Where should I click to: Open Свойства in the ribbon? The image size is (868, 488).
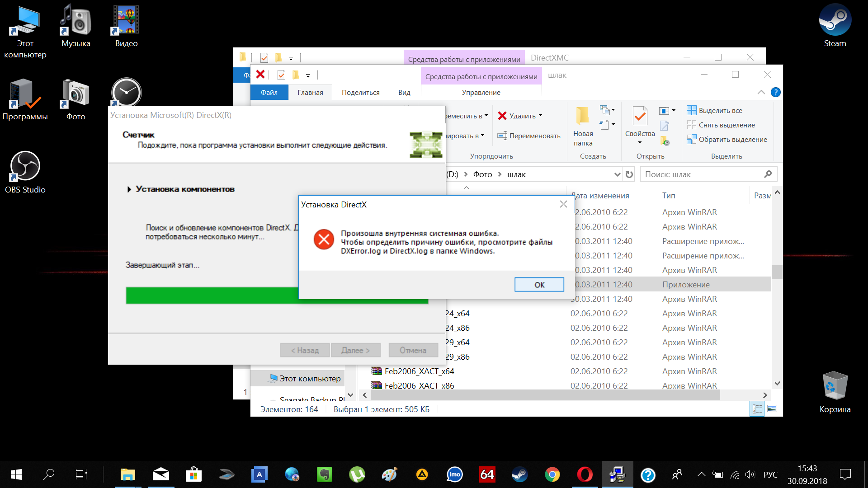click(640, 121)
